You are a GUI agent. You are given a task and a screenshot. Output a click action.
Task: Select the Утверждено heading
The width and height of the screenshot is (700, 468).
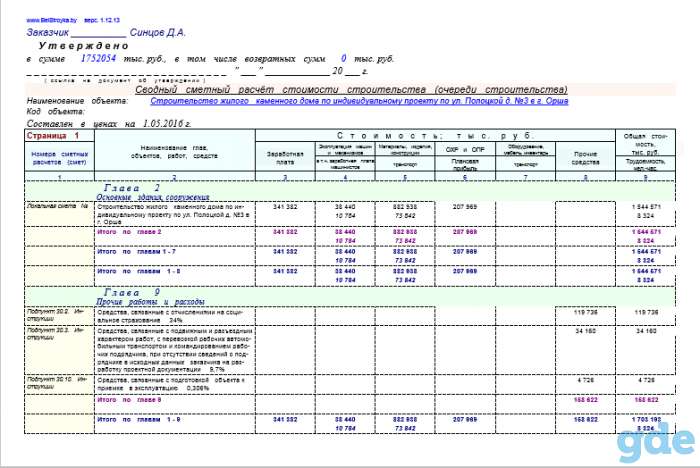pos(83,46)
